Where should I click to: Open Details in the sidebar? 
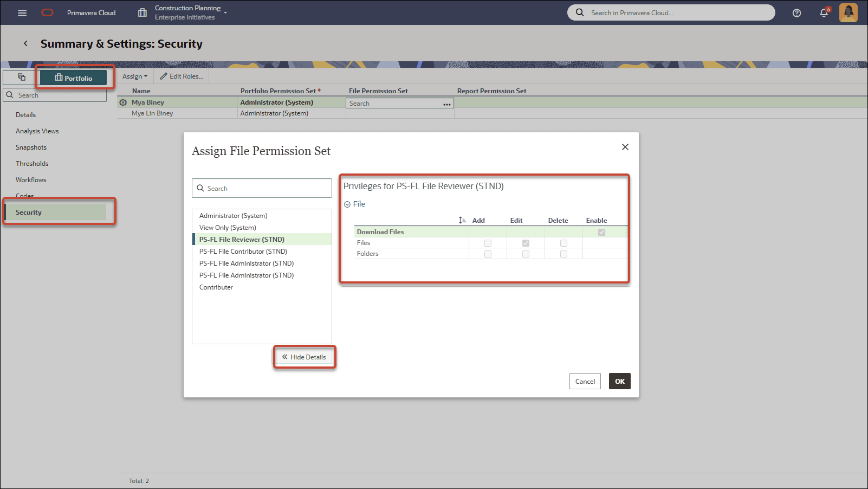(x=25, y=115)
